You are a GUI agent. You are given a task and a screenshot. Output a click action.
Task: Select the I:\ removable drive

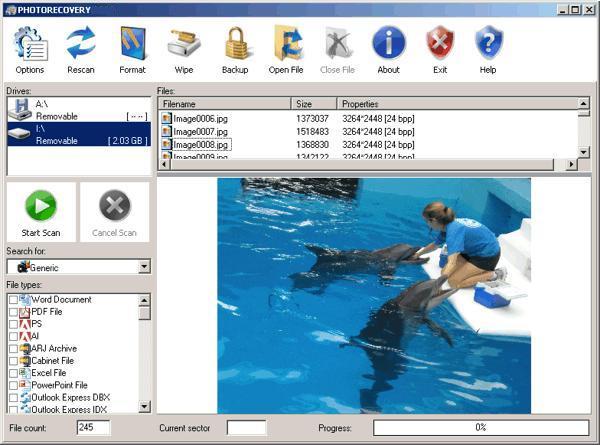(x=78, y=135)
